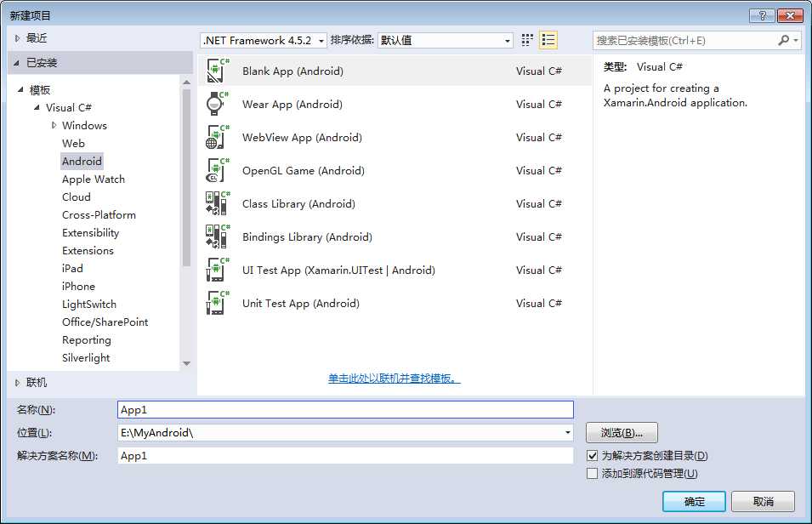Select the Unit Test App (Android) icon

point(217,303)
